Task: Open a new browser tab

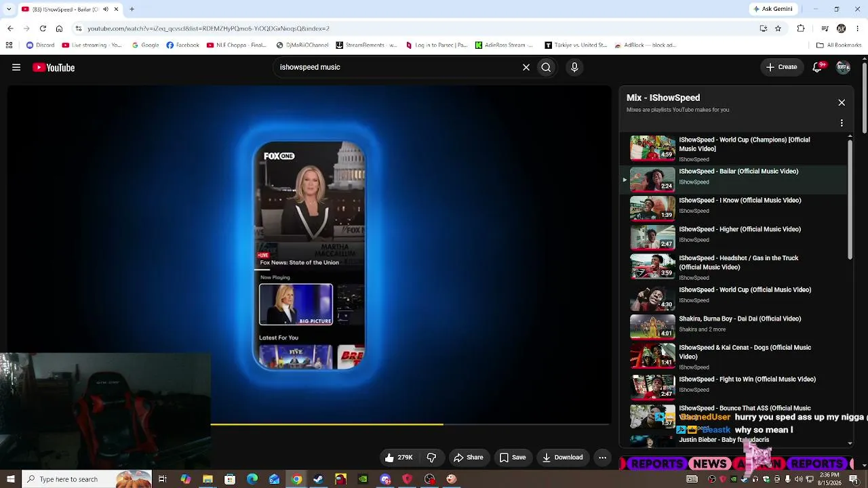Action: tap(132, 9)
